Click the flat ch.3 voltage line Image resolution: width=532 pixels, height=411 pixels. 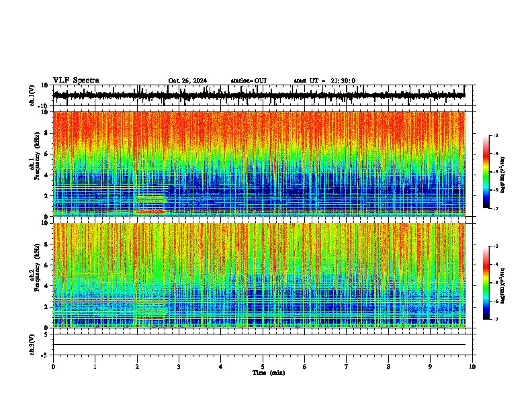tap(259, 345)
